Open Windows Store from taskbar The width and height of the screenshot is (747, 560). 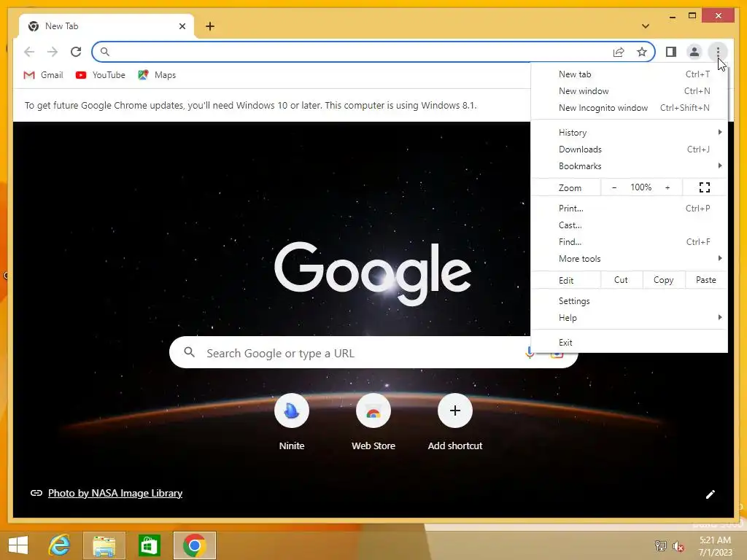point(149,545)
